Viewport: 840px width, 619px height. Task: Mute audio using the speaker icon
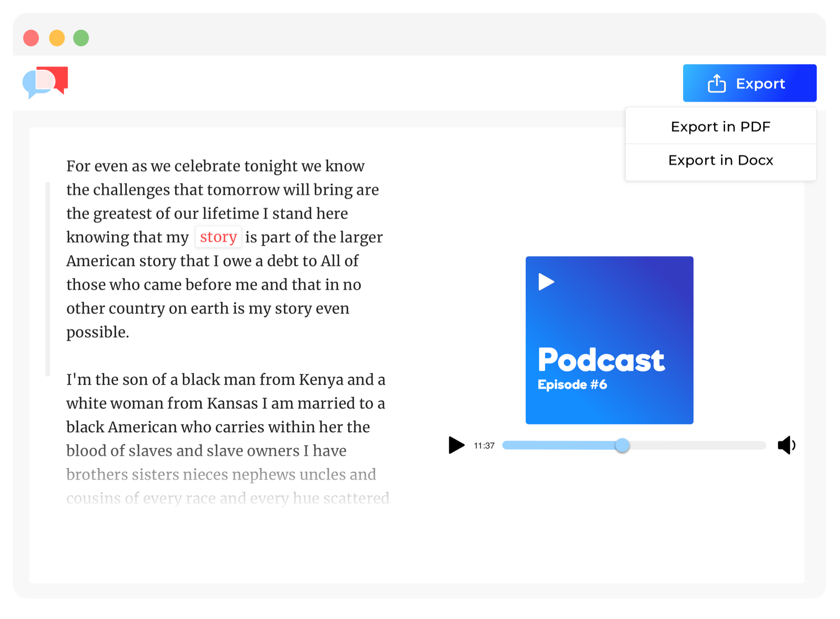(787, 445)
